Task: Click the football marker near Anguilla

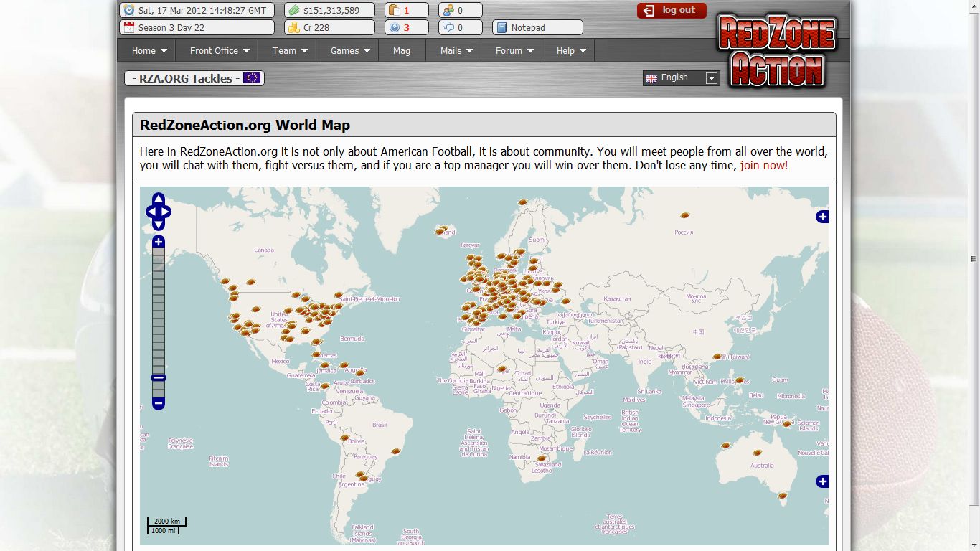Action: 360,372
